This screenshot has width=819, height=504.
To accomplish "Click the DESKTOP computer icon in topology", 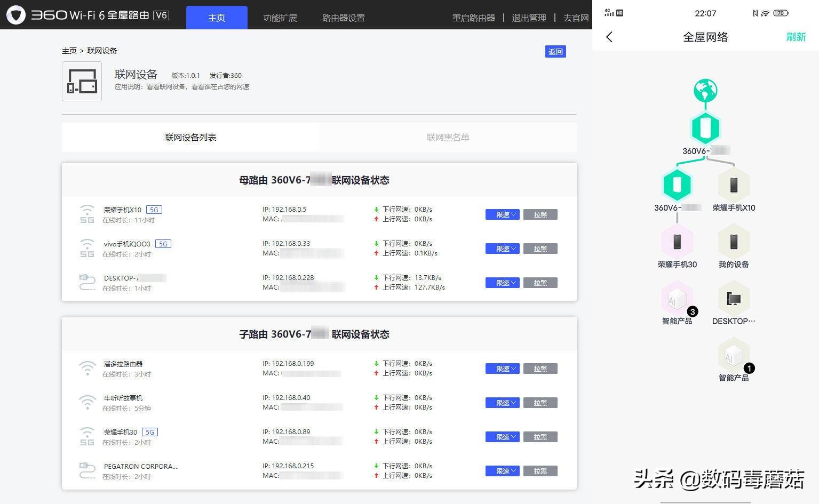I will (734, 300).
